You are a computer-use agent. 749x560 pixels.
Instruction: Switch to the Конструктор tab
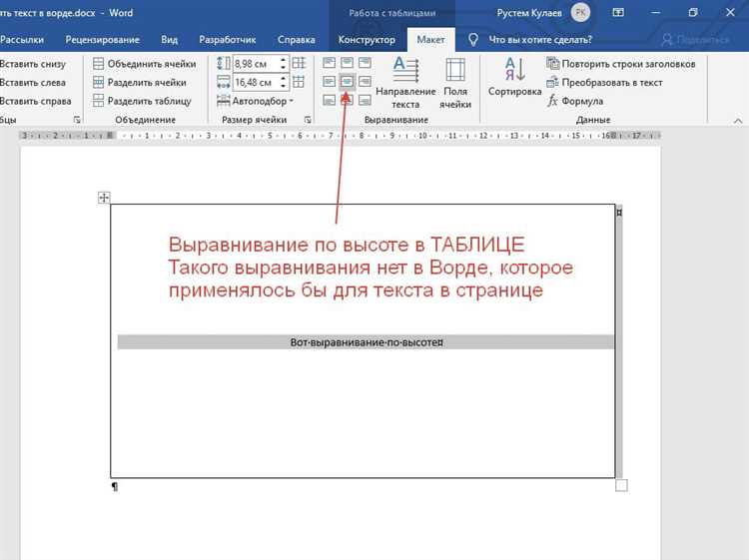367,40
